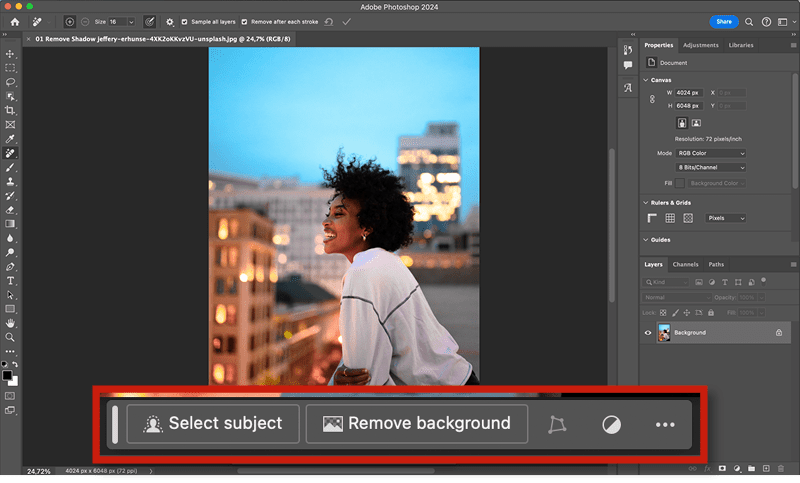This screenshot has height=483, width=800.
Task: Toggle the grid icon in Rulers & Grids
Action: pyautogui.click(x=670, y=218)
